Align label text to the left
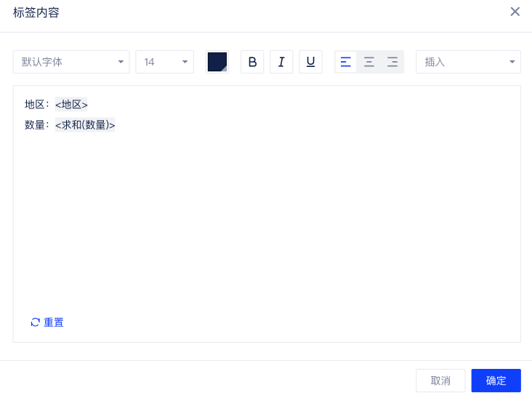 pos(346,62)
